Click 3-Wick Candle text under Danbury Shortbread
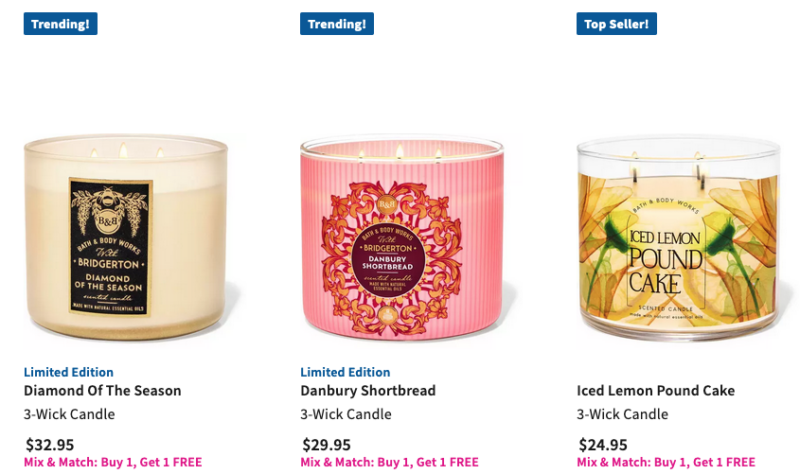The height and width of the screenshot is (474, 800). coord(346,414)
